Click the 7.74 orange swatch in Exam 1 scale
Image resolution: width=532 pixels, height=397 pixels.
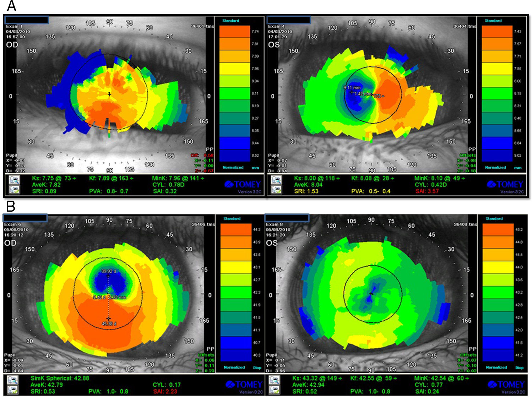point(235,32)
